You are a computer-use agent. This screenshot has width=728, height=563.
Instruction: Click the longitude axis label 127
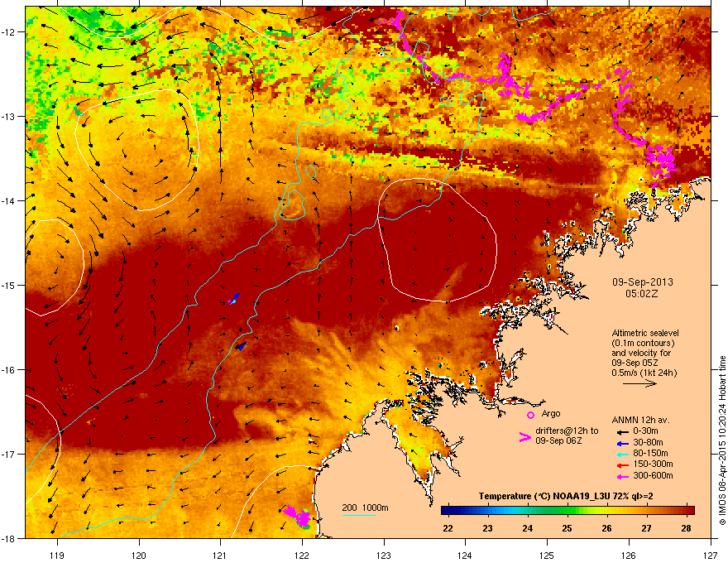710,555
